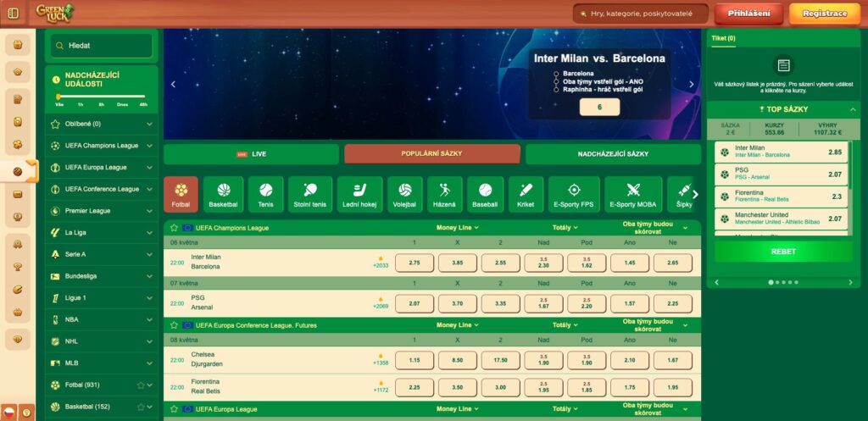This screenshot has width=868, height=421.
Task: Open E-Sporty MOBA category
Action: click(x=633, y=194)
